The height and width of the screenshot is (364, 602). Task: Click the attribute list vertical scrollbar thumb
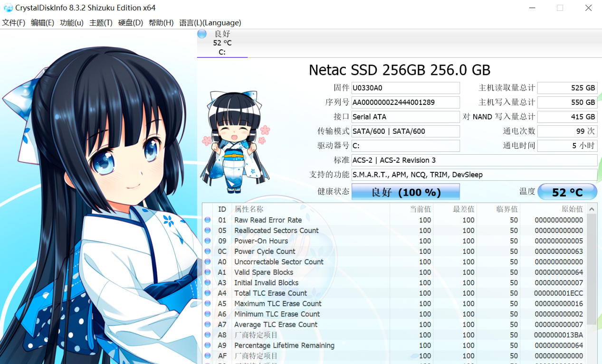tap(592, 269)
